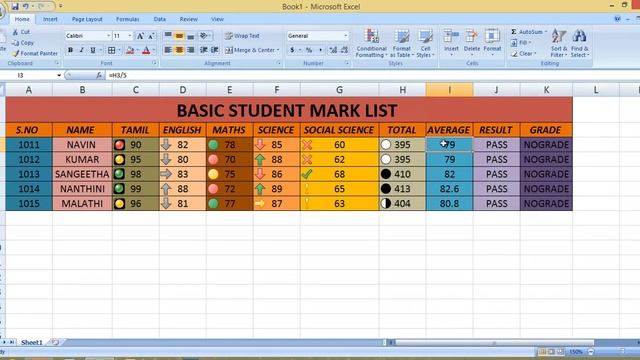Apply the red Font Color

(x=146, y=50)
